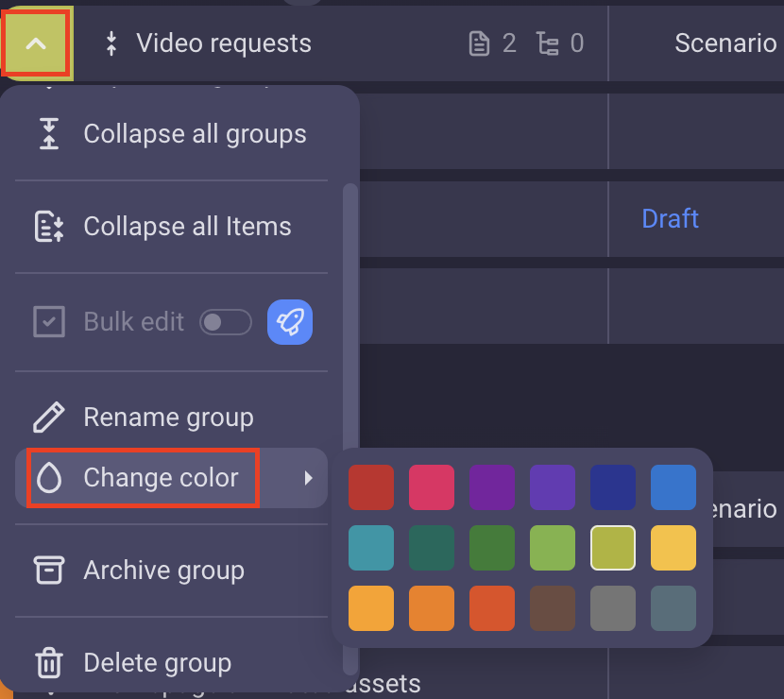
Task: Click the collapse arrows icon beside Video requests
Action: click(111, 43)
